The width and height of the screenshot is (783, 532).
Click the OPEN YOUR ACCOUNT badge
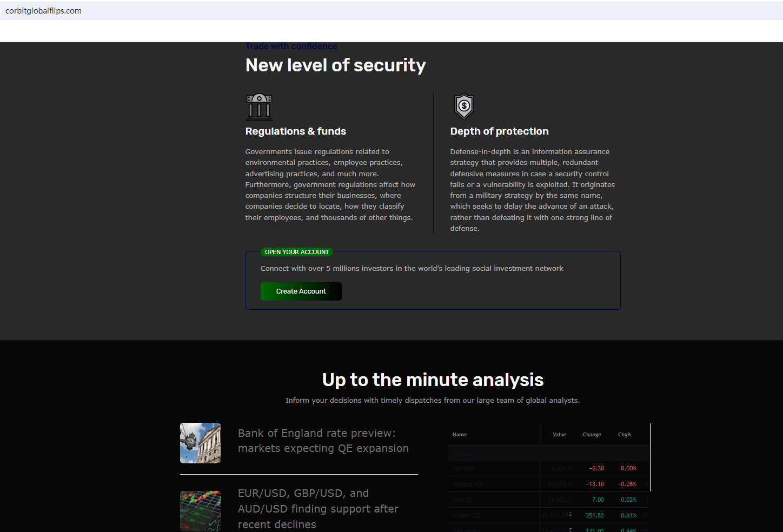(x=297, y=252)
